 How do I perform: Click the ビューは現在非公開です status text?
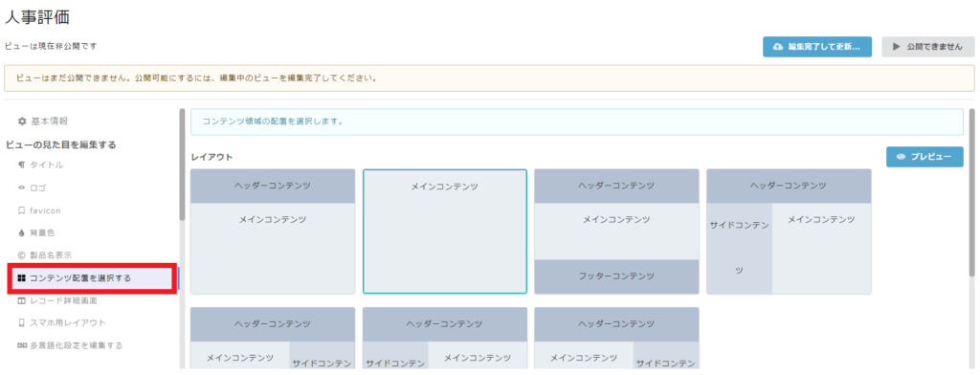click(52, 46)
